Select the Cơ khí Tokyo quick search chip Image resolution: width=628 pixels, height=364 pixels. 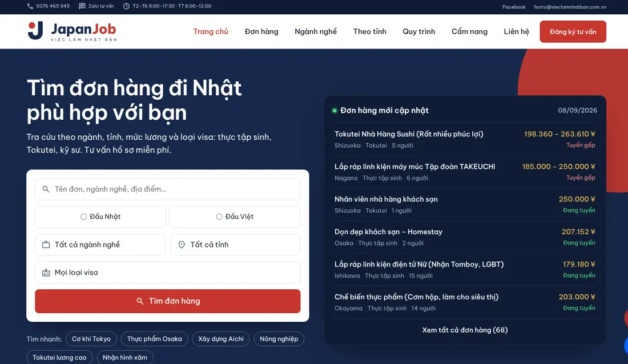[x=91, y=339]
